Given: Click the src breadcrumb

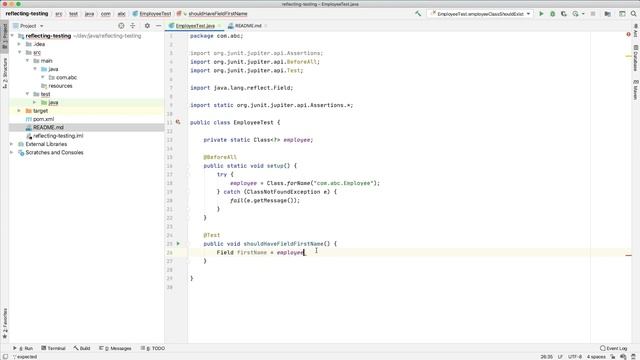Looking at the screenshot, I should pyautogui.click(x=59, y=14).
